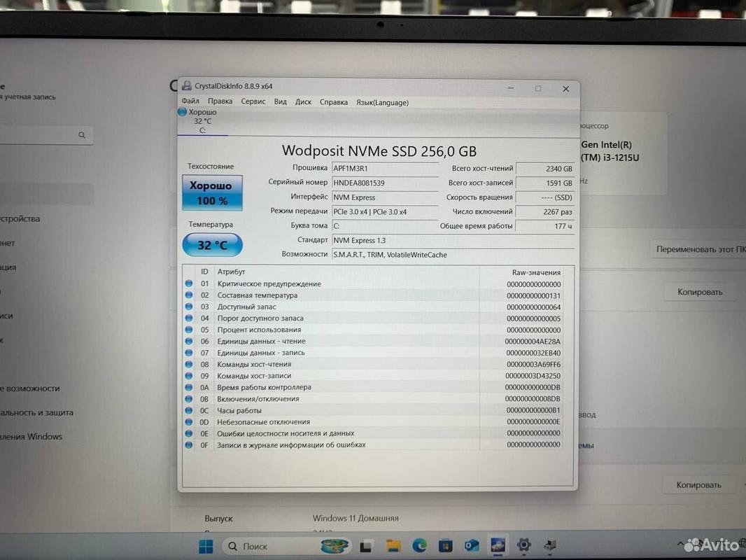The width and height of the screenshot is (746, 560).
Task: Click the status dot for Доступный запас
Action: 189,307
